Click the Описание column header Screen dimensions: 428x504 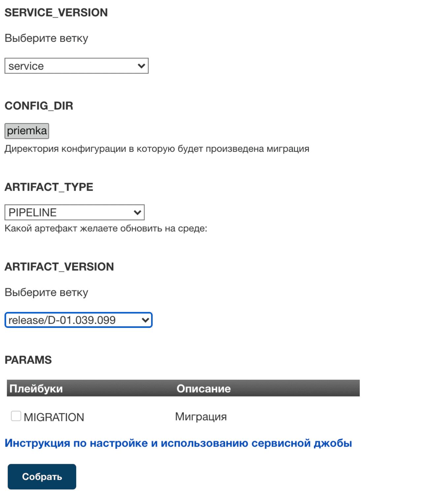(203, 389)
